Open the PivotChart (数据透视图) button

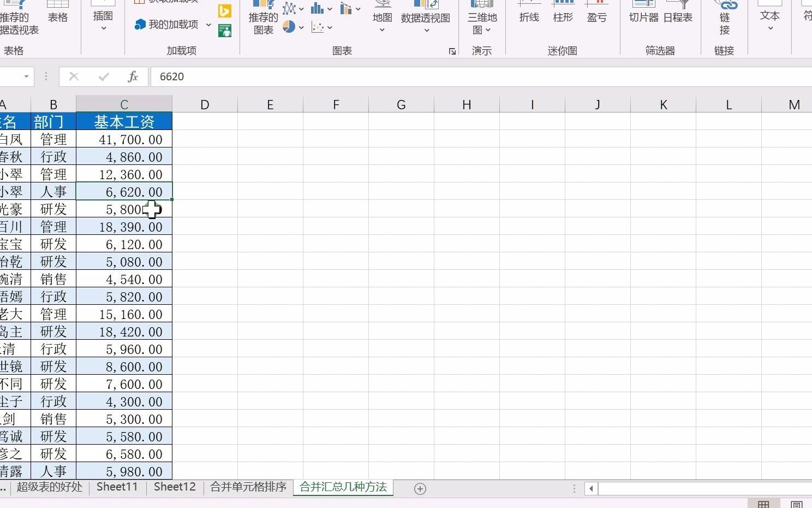click(x=426, y=17)
